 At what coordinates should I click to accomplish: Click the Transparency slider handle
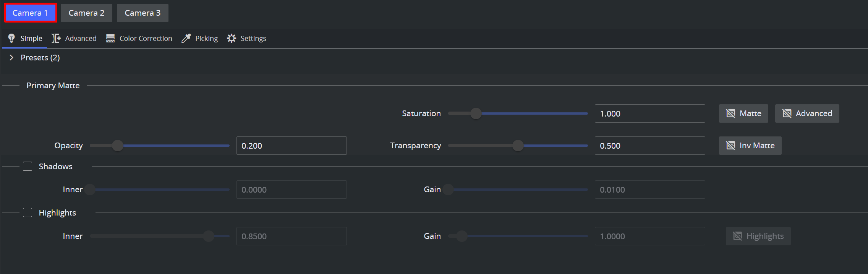[518, 146]
